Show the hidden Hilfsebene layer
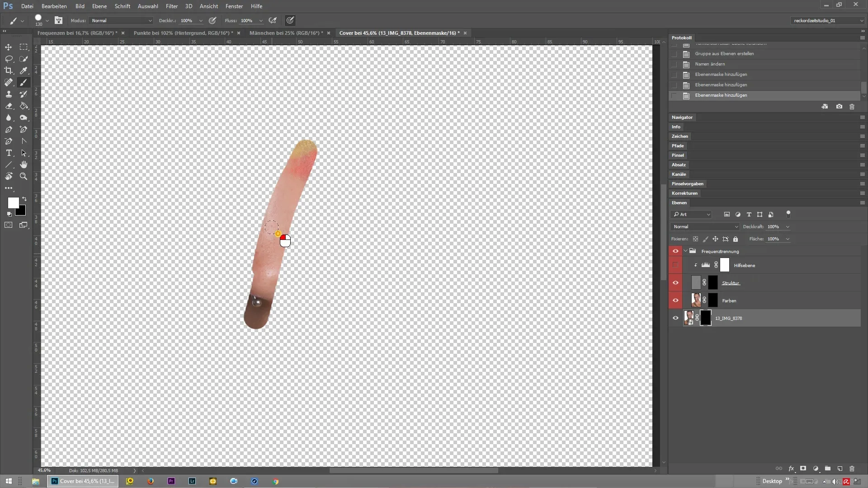Image resolution: width=868 pixels, height=488 pixels. coord(675,265)
